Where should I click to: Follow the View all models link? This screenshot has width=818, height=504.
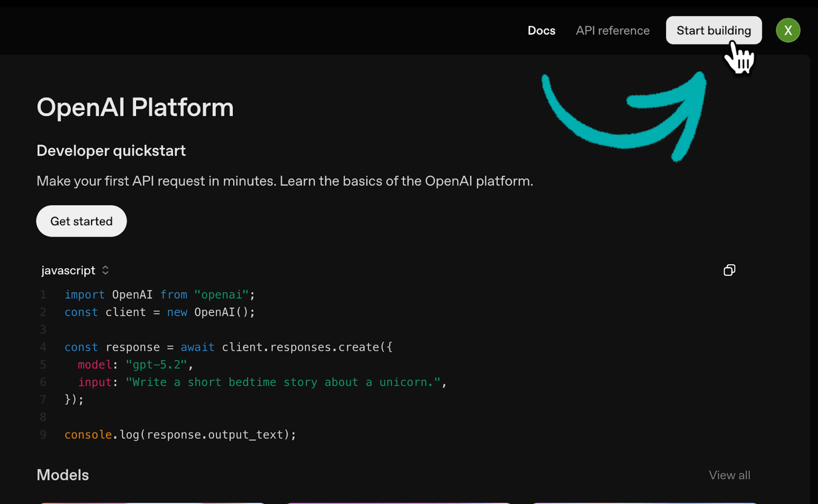click(x=729, y=475)
